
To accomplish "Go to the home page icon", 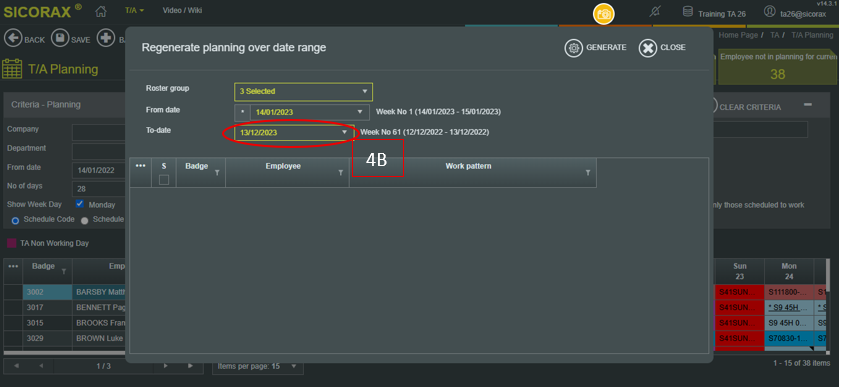I will point(100,11).
